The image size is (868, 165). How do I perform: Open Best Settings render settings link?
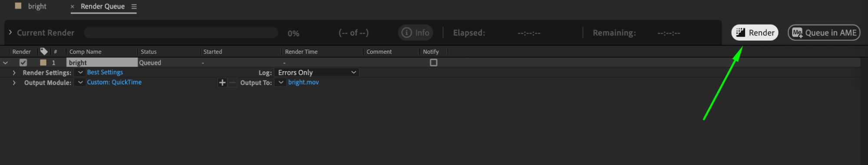click(x=105, y=72)
